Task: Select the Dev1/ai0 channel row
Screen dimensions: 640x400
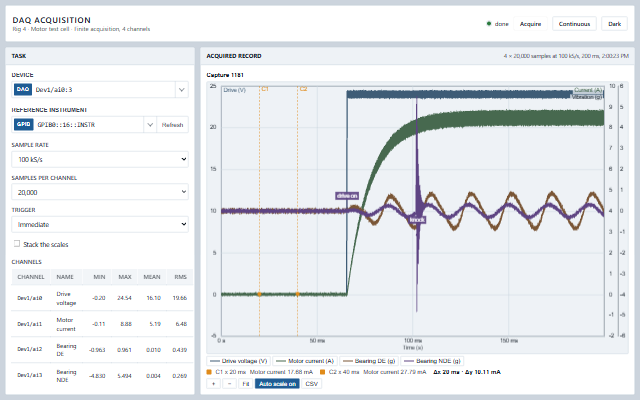Action: coord(102,298)
